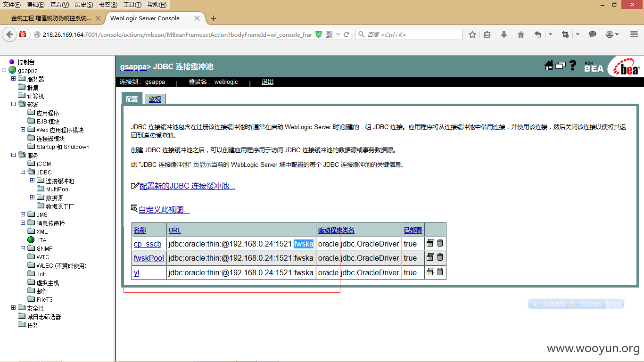Select the MultiPool tree item
This screenshot has height=362, width=644.
(x=58, y=189)
